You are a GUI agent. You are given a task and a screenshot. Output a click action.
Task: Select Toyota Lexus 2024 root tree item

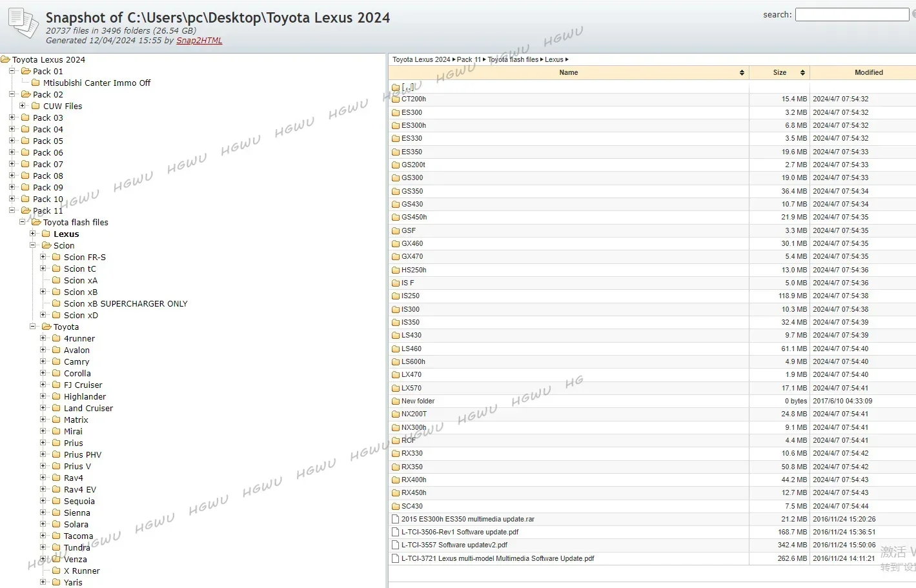(x=48, y=59)
